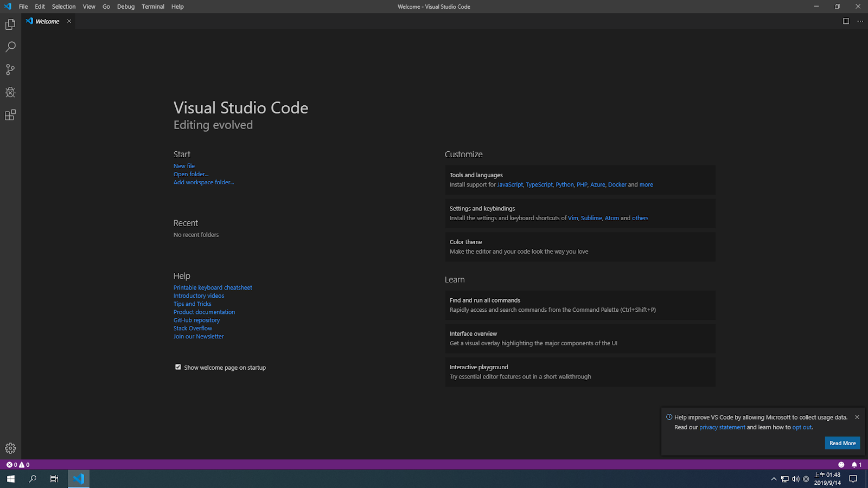Click the Read More button in the notification

[x=842, y=443]
